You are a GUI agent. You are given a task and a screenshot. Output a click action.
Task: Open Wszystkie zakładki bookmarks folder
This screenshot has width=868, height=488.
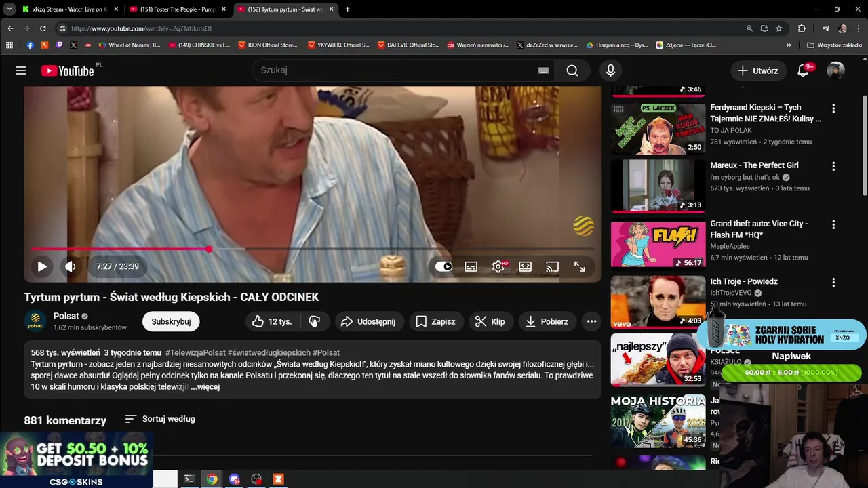tap(834, 45)
